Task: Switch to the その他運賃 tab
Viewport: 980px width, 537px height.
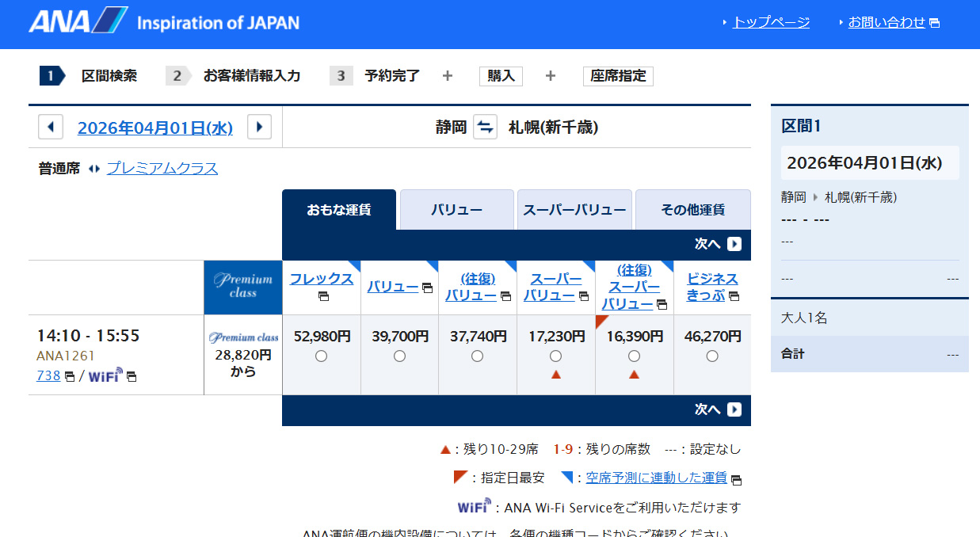Action: [692, 211]
